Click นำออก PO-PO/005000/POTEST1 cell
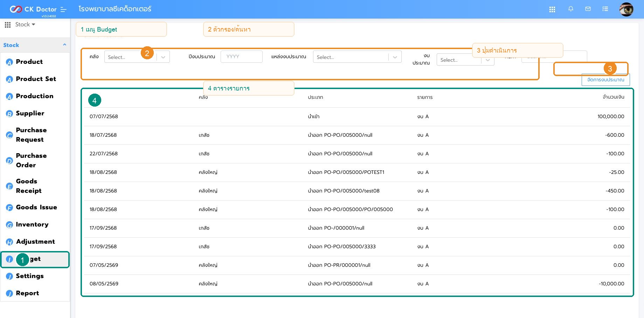644x318 pixels. 346,172
